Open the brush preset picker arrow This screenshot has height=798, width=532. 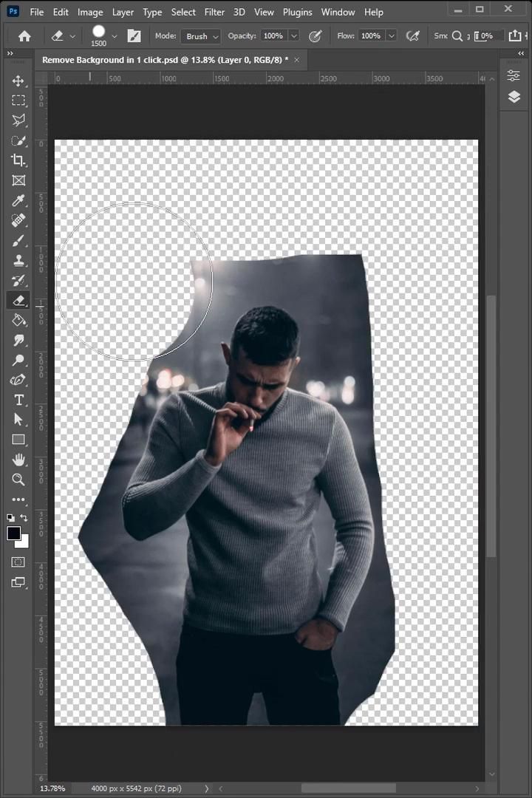point(115,36)
